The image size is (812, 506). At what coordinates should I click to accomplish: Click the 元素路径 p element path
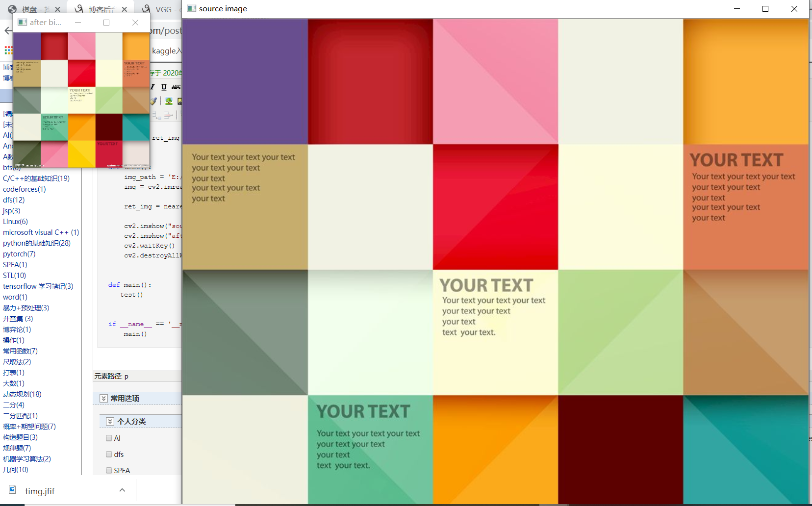point(111,376)
